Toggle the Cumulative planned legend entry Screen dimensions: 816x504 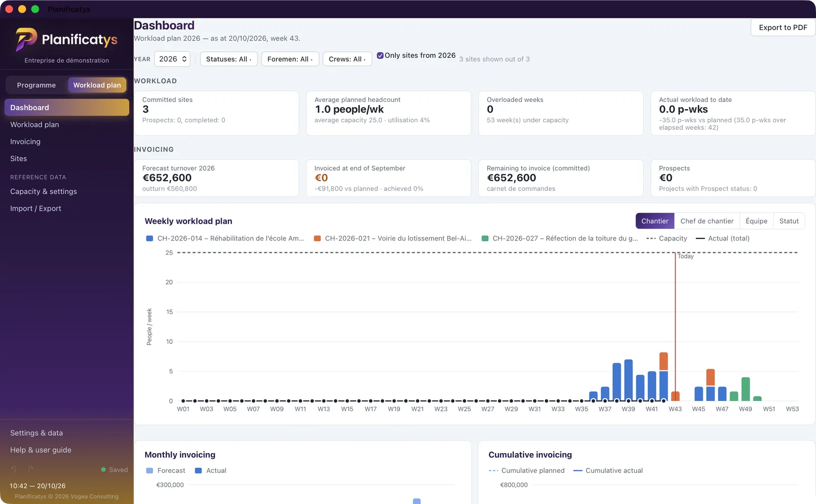click(527, 471)
